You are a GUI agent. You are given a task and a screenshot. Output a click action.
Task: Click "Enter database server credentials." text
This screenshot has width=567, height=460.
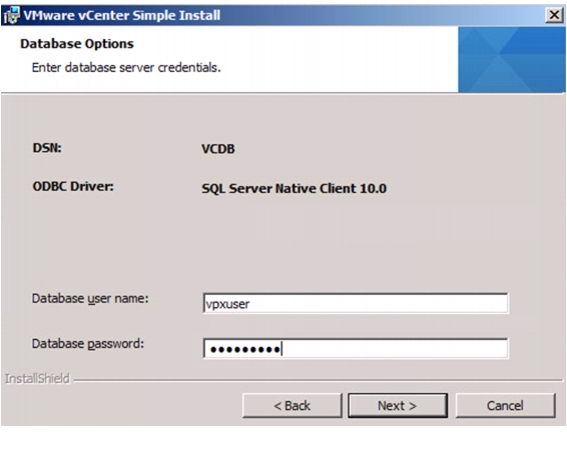point(126,68)
